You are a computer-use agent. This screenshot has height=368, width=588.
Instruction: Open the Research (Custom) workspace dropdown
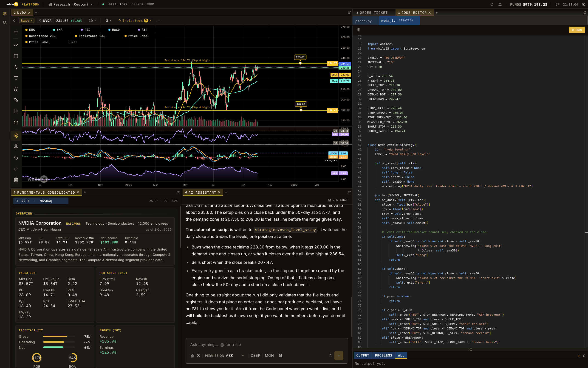click(x=71, y=4)
